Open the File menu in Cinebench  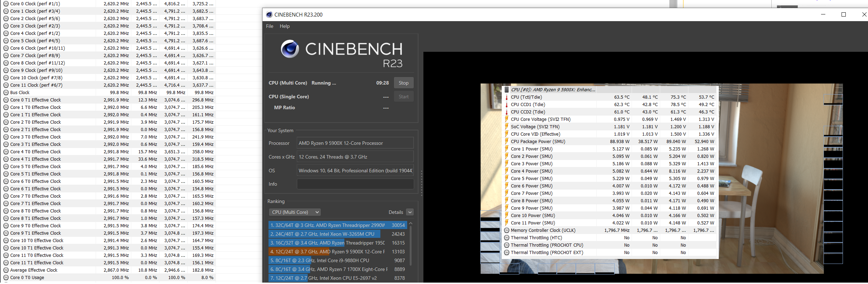tap(270, 26)
